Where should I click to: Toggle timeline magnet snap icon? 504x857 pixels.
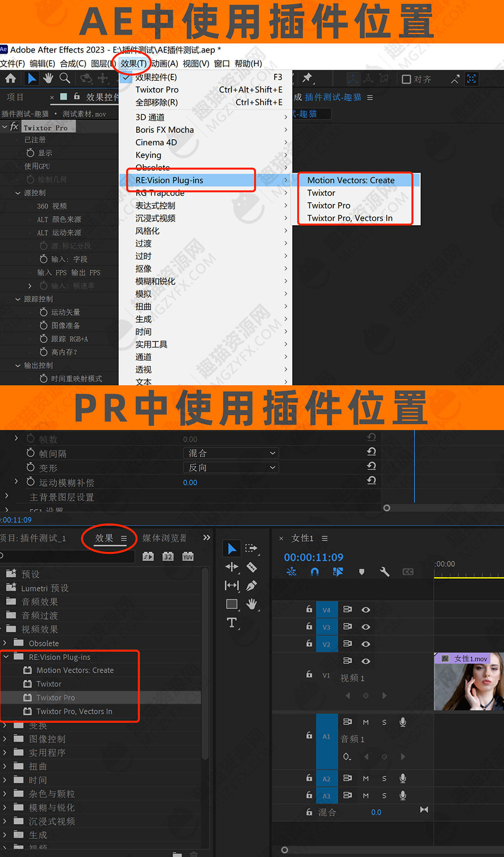pos(315,572)
